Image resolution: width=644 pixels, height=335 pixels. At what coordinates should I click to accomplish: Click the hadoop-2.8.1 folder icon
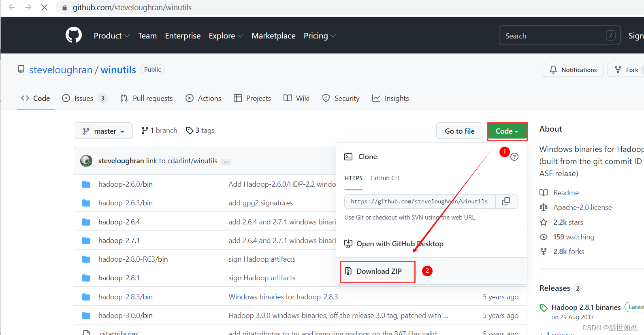pyautogui.click(x=86, y=278)
